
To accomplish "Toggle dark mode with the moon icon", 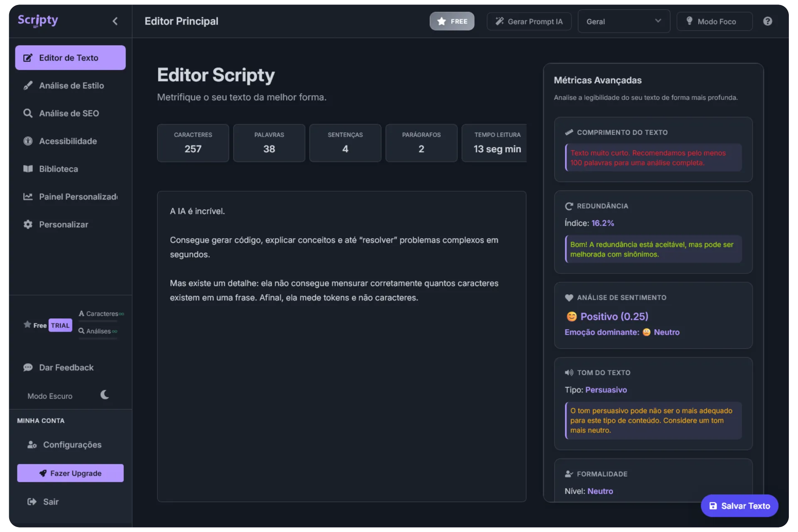I will (x=105, y=395).
